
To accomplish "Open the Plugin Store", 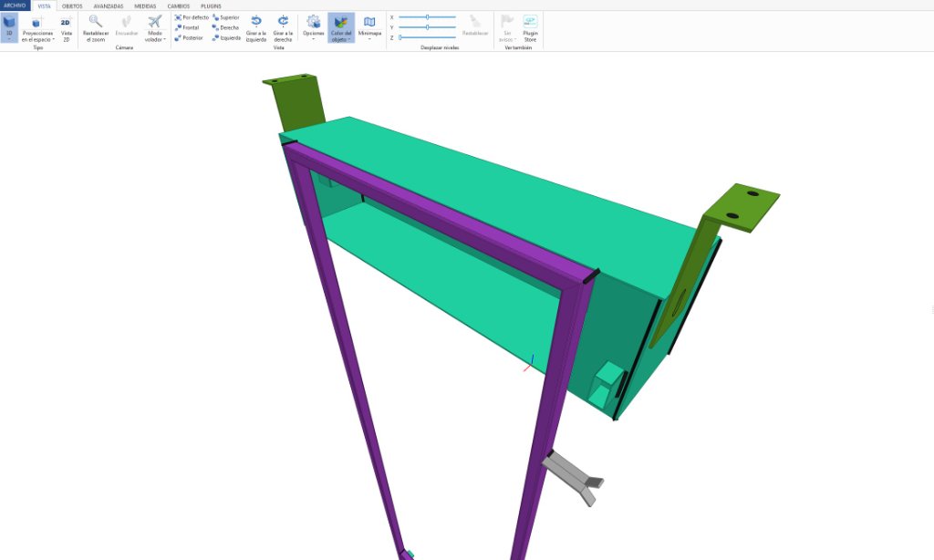I will coord(530,28).
